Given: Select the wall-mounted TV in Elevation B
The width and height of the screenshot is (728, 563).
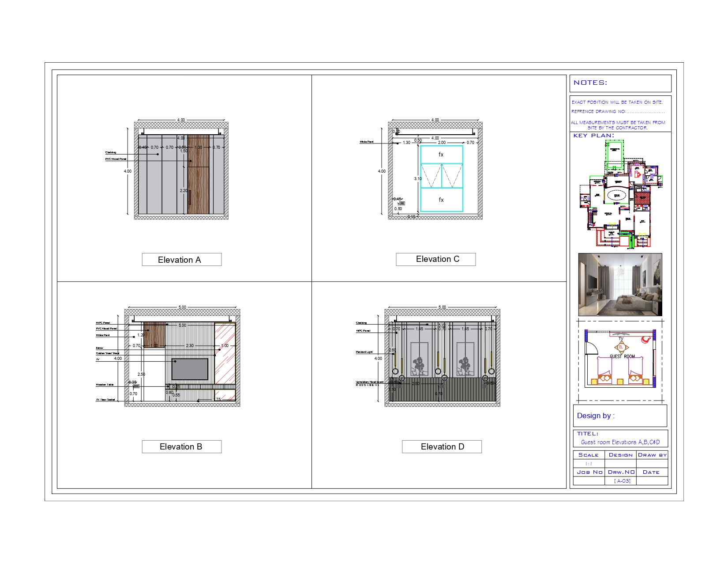Looking at the screenshot, I should [x=190, y=369].
